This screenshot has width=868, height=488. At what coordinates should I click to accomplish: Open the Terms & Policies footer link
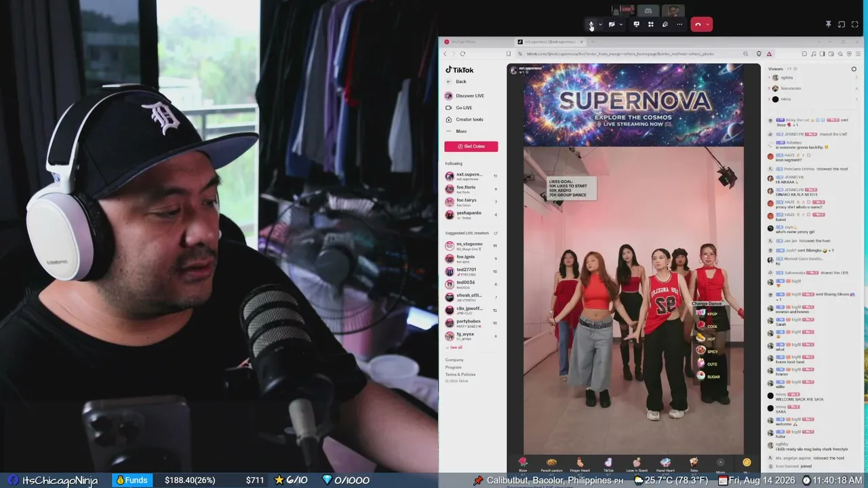tap(460, 374)
